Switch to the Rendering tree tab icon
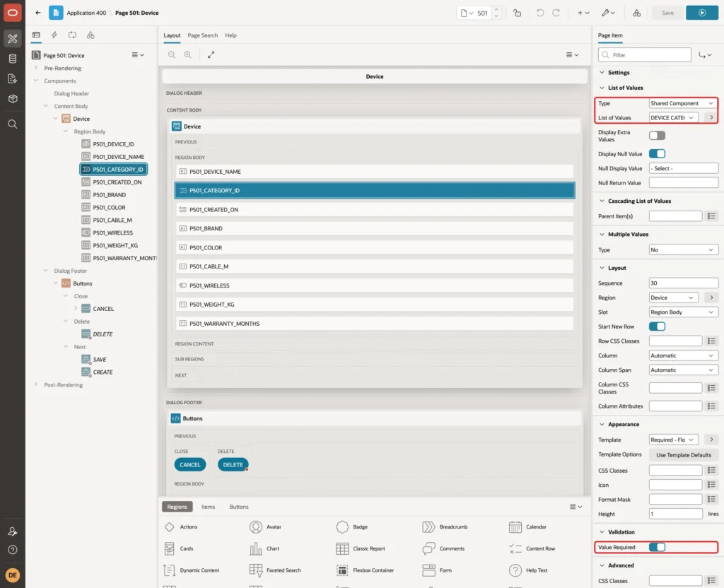Screen dimensions: 724x588 point(36,35)
